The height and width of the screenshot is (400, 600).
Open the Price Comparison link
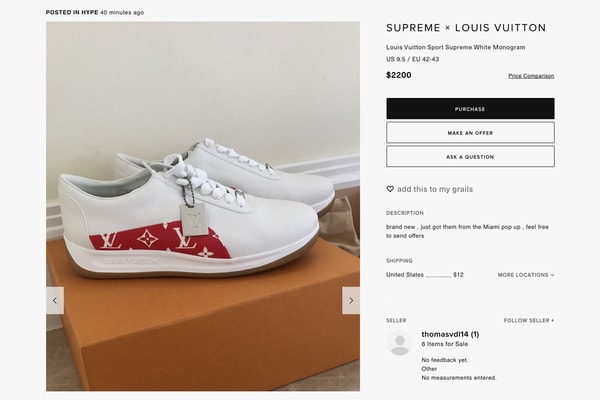530,76
